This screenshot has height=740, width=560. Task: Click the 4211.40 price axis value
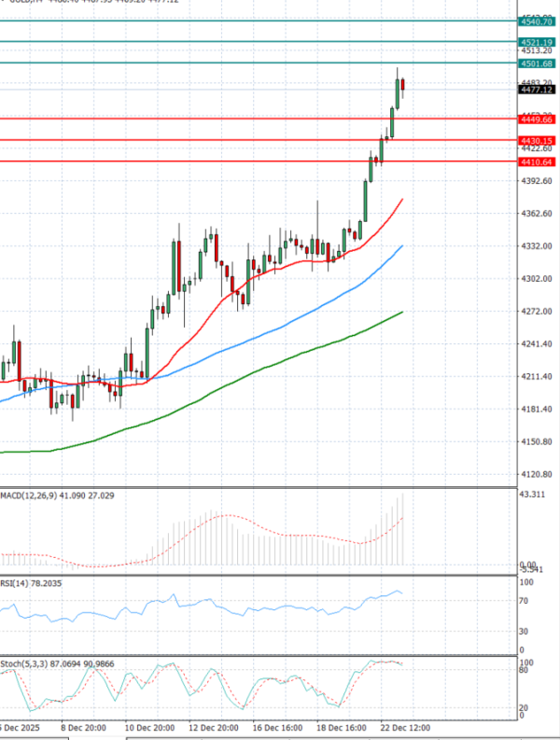[x=536, y=377]
